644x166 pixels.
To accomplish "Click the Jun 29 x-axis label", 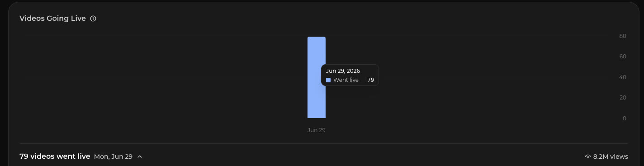I will point(316,130).
